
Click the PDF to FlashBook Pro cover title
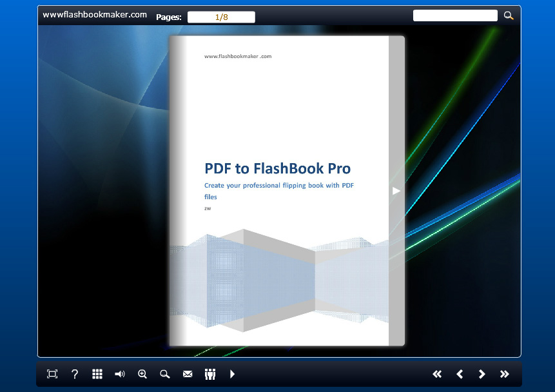[277, 168]
